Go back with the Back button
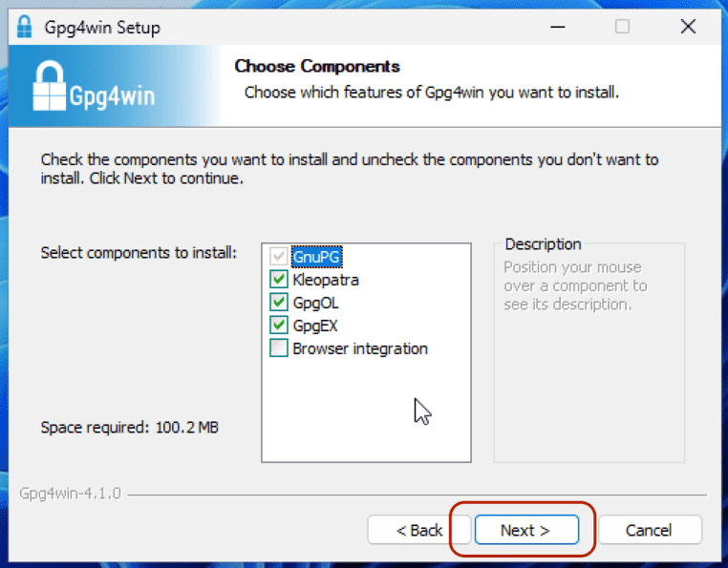The width and height of the screenshot is (728, 568). (x=419, y=530)
